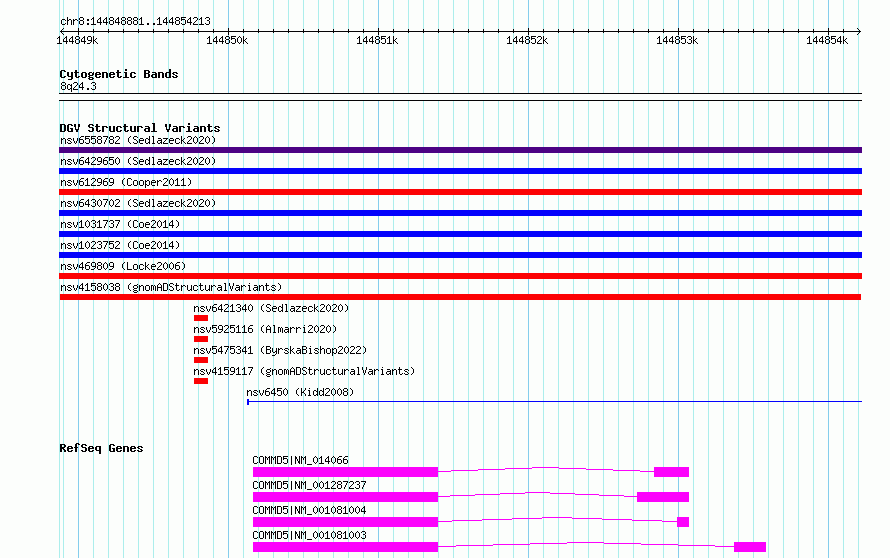This screenshot has width=890, height=558.
Task: Select the small red nsv6421340 variant block
Action: [x=201, y=318]
